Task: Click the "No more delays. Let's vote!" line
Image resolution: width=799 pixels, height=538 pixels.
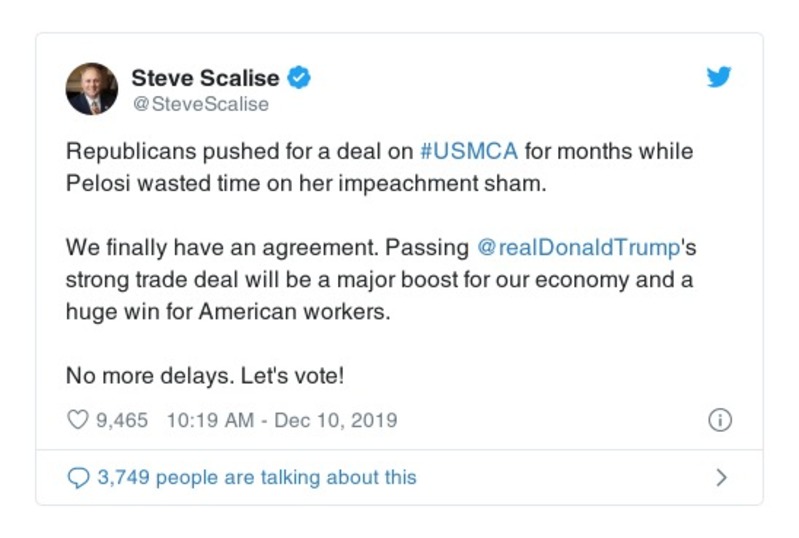Action: click(x=205, y=376)
